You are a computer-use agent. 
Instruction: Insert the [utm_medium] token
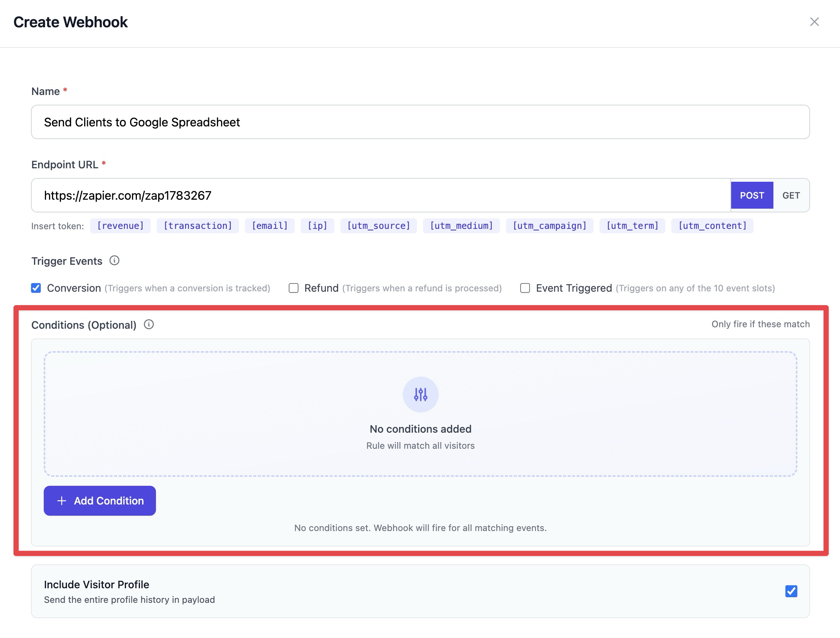(x=462, y=226)
